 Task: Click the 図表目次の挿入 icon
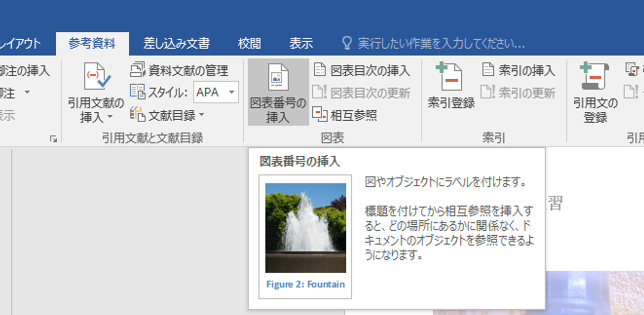click(x=320, y=70)
